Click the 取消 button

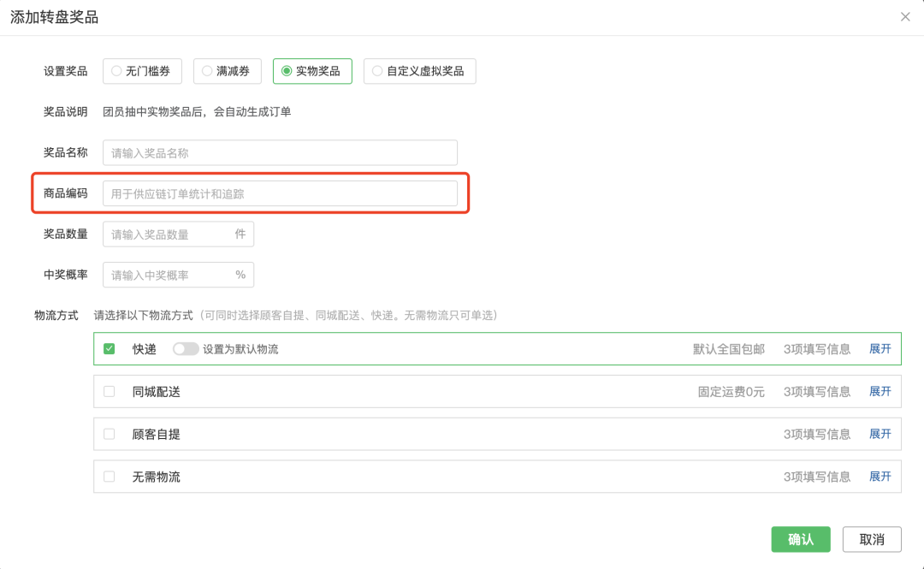click(x=872, y=540)
